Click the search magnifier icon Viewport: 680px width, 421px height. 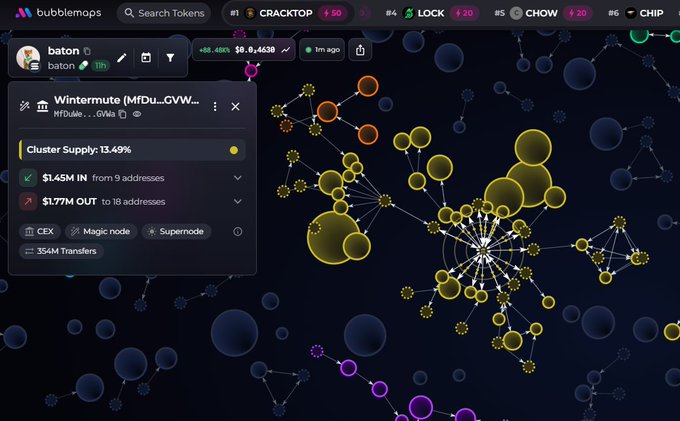coord(129,13)
